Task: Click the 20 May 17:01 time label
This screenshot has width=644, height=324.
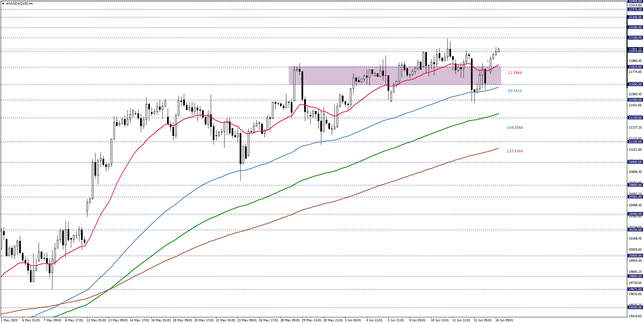Action: pos(204,320)
